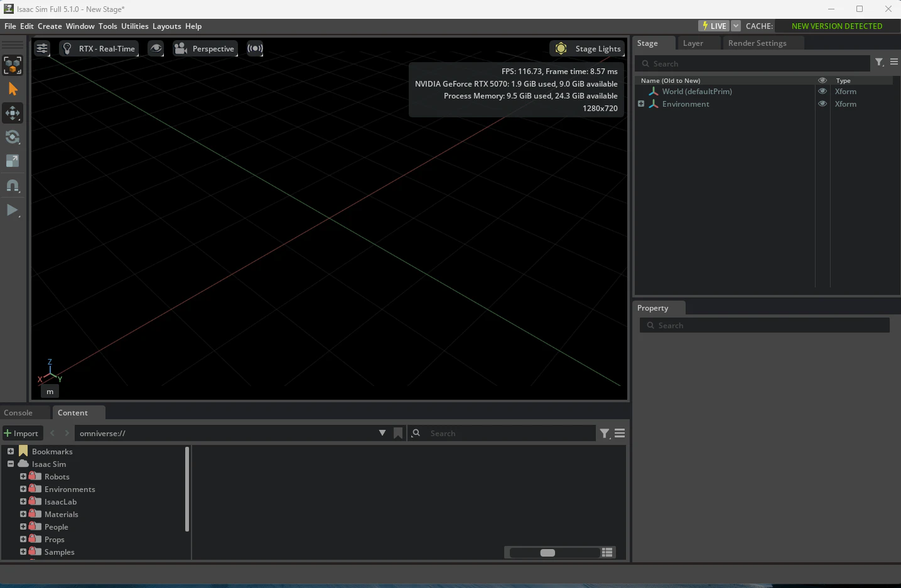This screenshot has width=901, height=588.
Task: Open the Layouts menu
Action: tap(167, 26)
